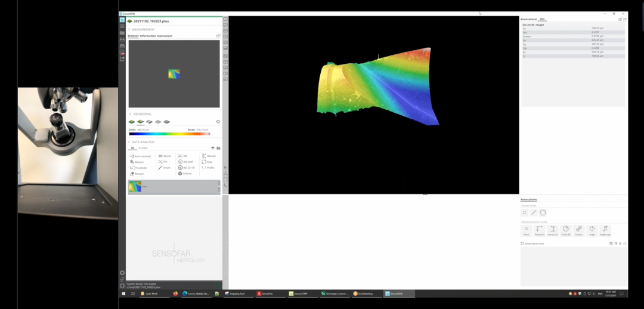Expand the Raw layer dropdown arrow
644x309 pixels.
219,187
